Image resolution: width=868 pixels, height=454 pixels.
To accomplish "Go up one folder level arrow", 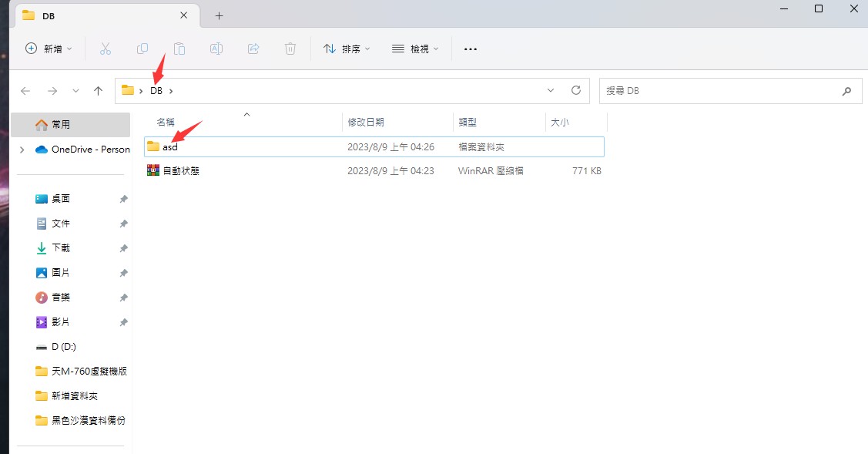I will (98, 91).
